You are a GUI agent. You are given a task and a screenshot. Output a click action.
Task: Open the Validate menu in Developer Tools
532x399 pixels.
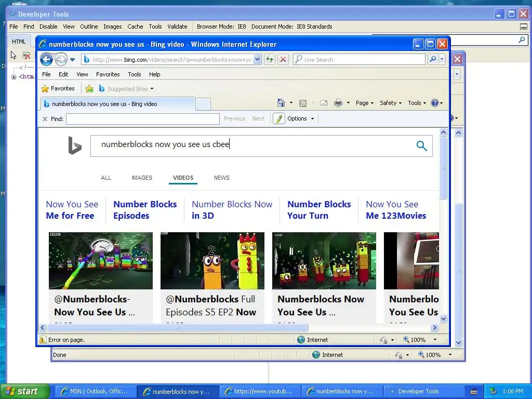pyautogui.click(x=177, y=26)
